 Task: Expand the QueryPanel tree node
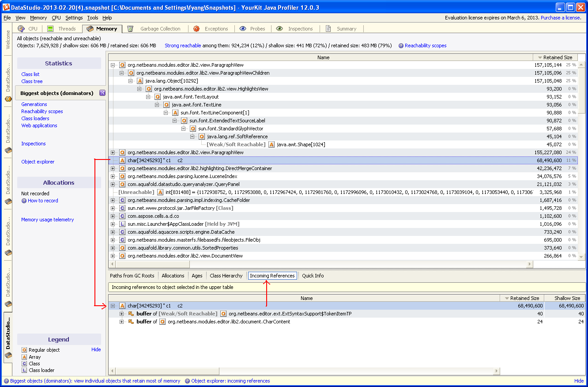tap(113, 184)
